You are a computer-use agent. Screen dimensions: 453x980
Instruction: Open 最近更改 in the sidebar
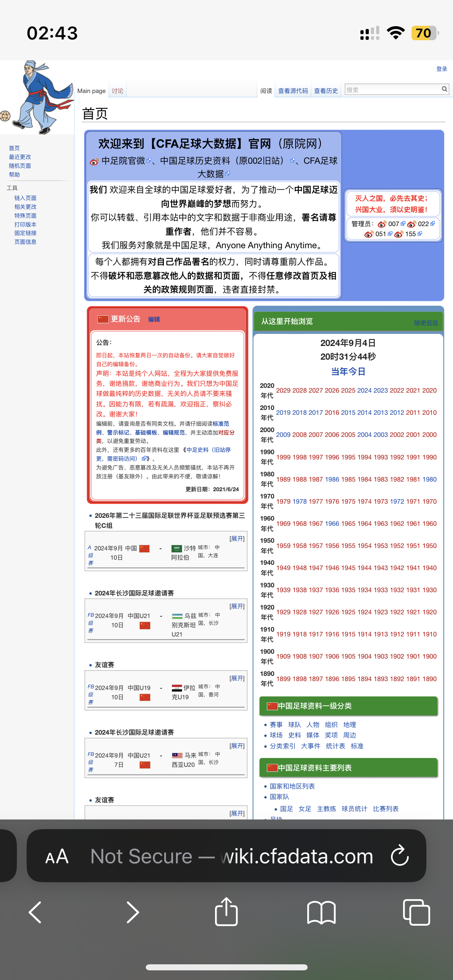(20, 157)
